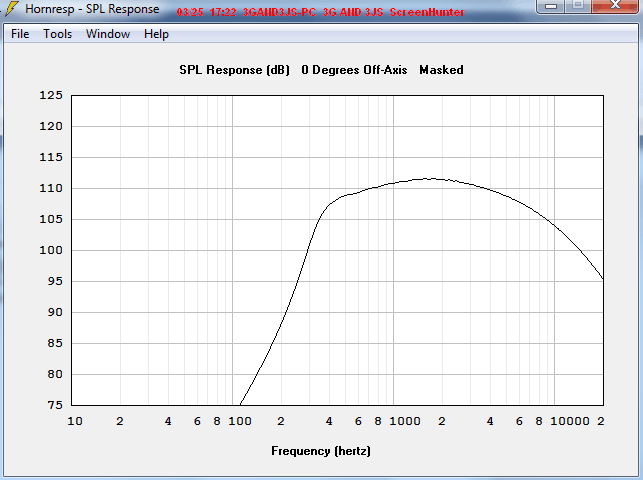Click the 105 value on the dB axis

pyautogui.click(x=51, y=219)
